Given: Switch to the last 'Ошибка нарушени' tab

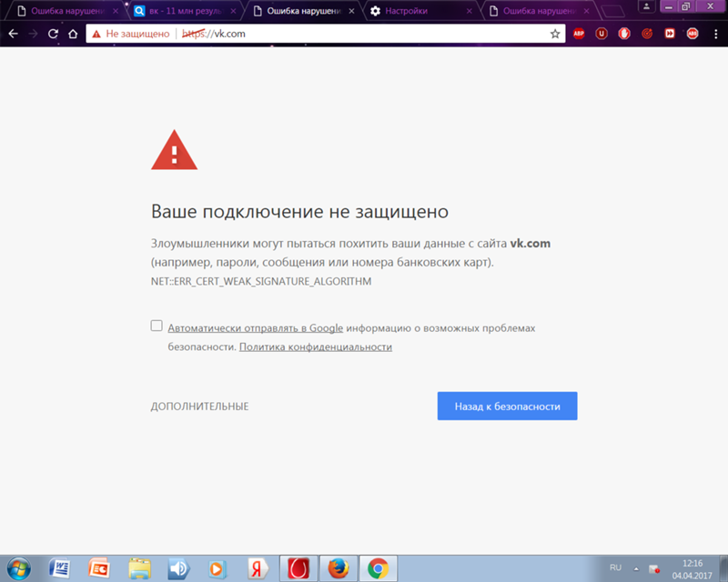Looking at the screenshot, I should click(539, 11).
